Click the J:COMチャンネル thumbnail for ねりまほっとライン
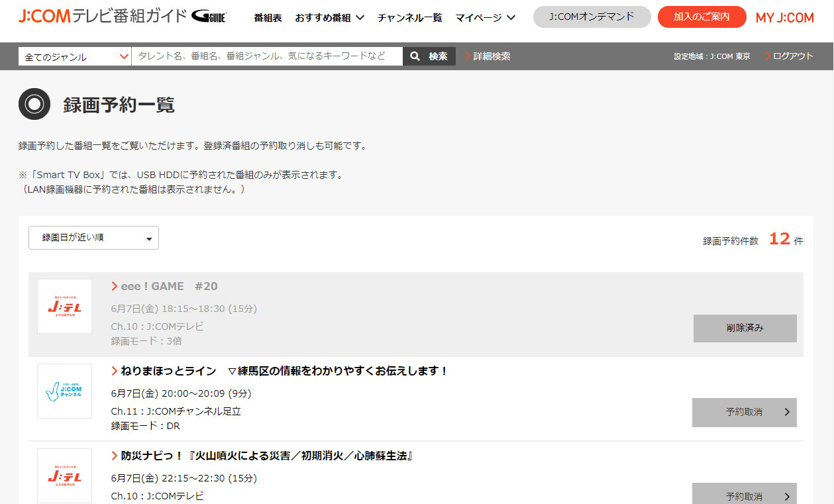Image resolution: width=834 pixels, height=504 pixels. point(64,391)
